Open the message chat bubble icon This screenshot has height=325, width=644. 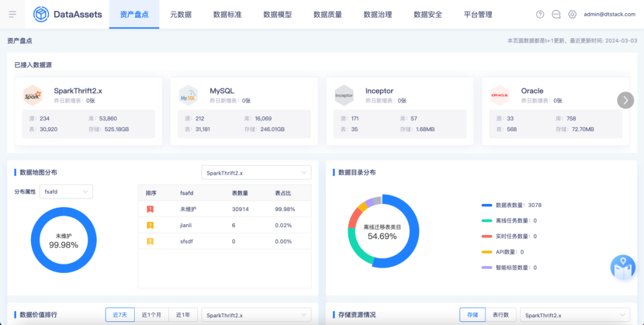[556, 14]
